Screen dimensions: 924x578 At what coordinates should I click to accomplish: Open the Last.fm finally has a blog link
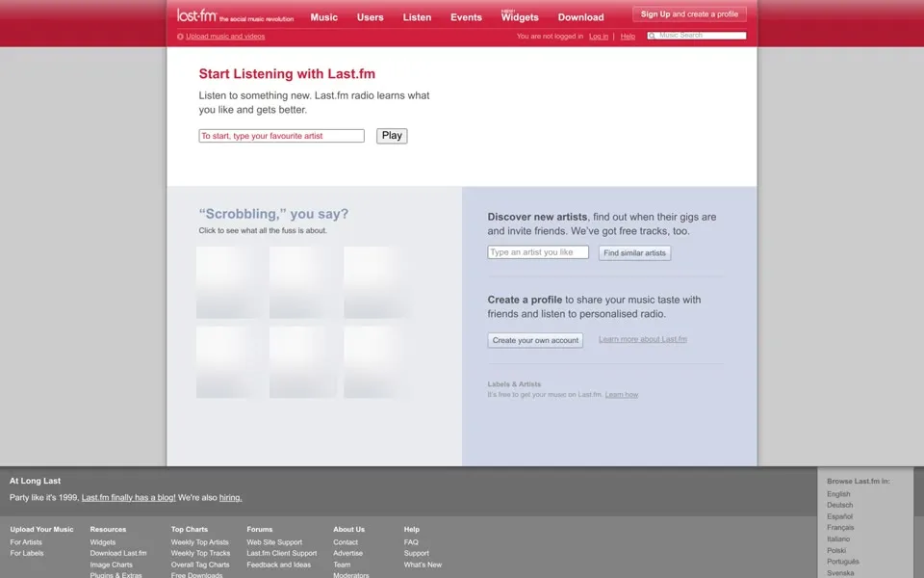[128, 498]
